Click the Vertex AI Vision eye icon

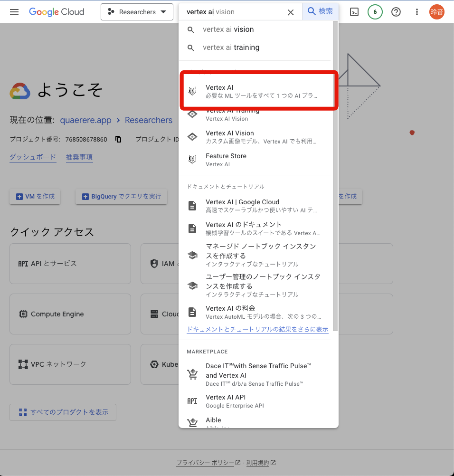pos(192,137)
